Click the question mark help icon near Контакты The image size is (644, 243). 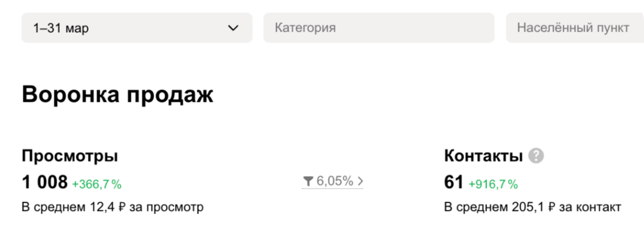click(536, 156)
